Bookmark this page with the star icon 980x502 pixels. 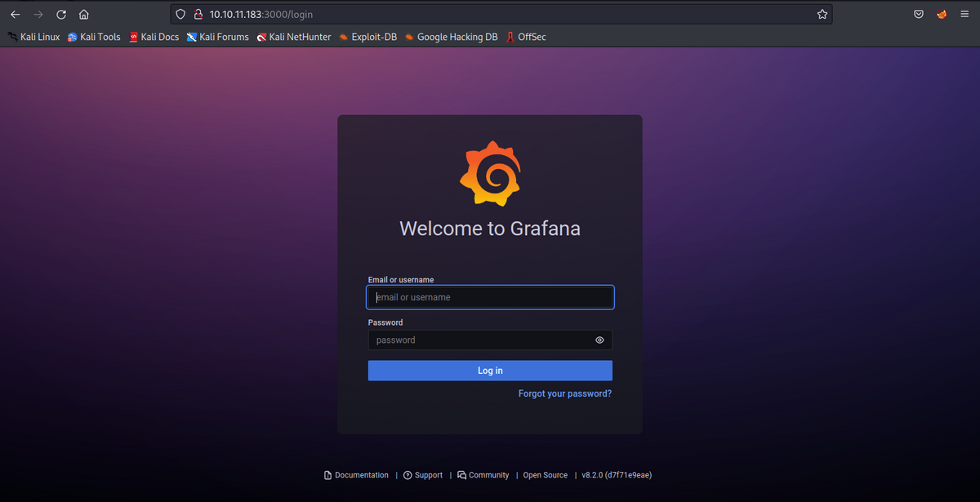(x=822, y=15)
